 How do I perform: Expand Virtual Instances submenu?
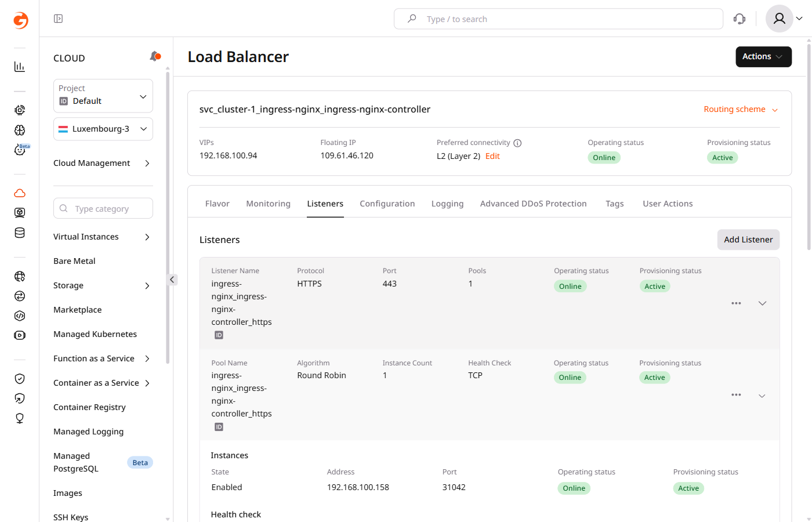tap(147, 237)
